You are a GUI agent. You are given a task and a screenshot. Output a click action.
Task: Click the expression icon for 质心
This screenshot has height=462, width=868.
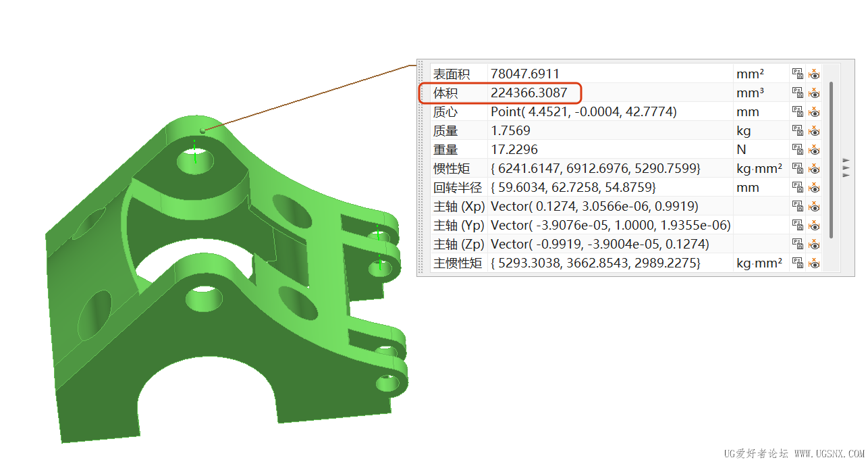click(797, 111)
